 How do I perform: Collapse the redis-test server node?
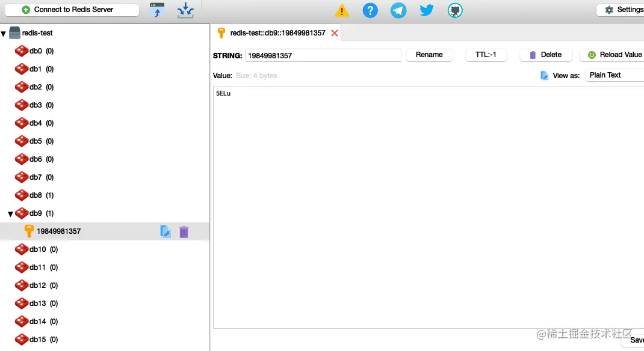coord(3,34)
